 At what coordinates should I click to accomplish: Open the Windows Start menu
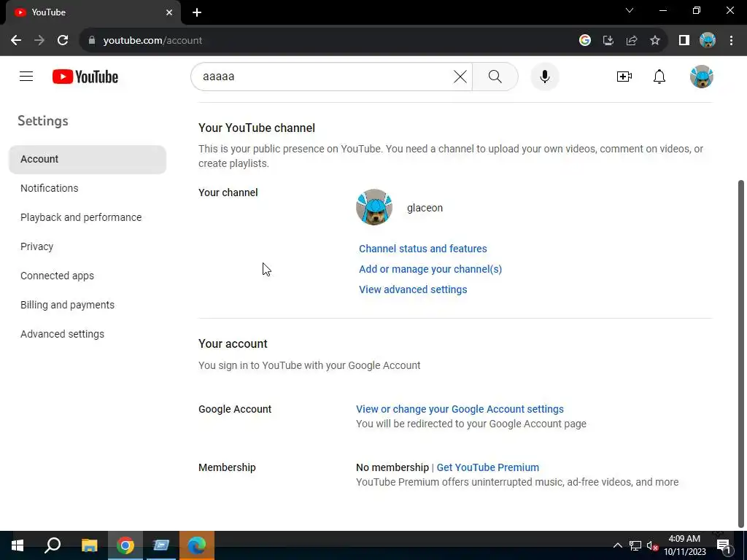[x=18, y=545]
